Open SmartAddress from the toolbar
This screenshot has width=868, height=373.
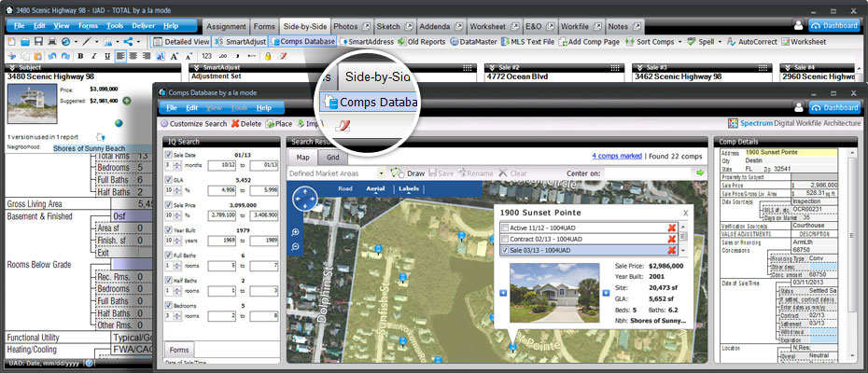click(367, 42)
